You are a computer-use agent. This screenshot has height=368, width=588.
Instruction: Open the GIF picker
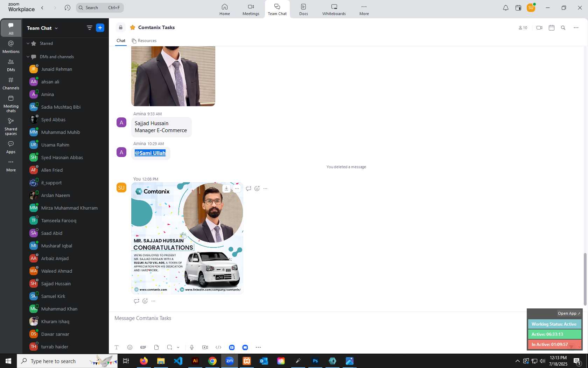tap(143, 347)
